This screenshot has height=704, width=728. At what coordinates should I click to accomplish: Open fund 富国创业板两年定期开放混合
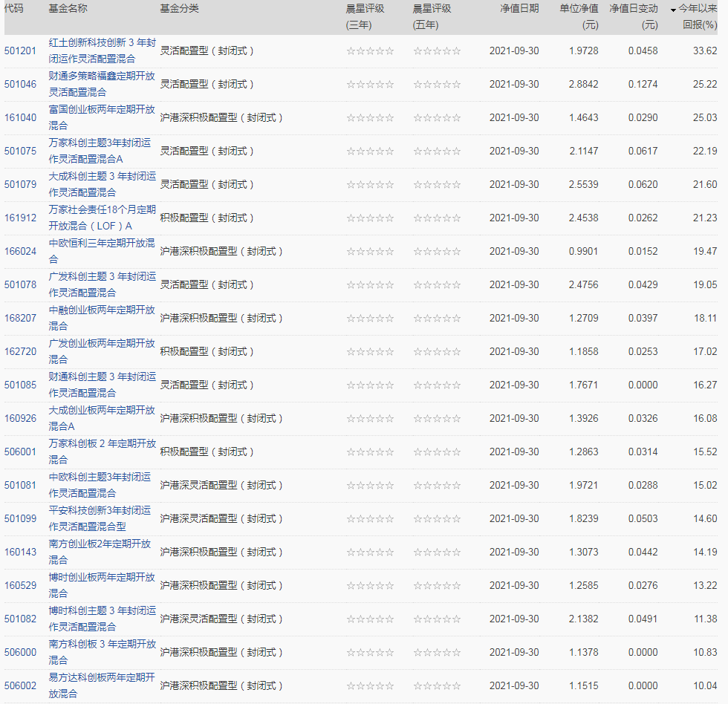(102, 118)
